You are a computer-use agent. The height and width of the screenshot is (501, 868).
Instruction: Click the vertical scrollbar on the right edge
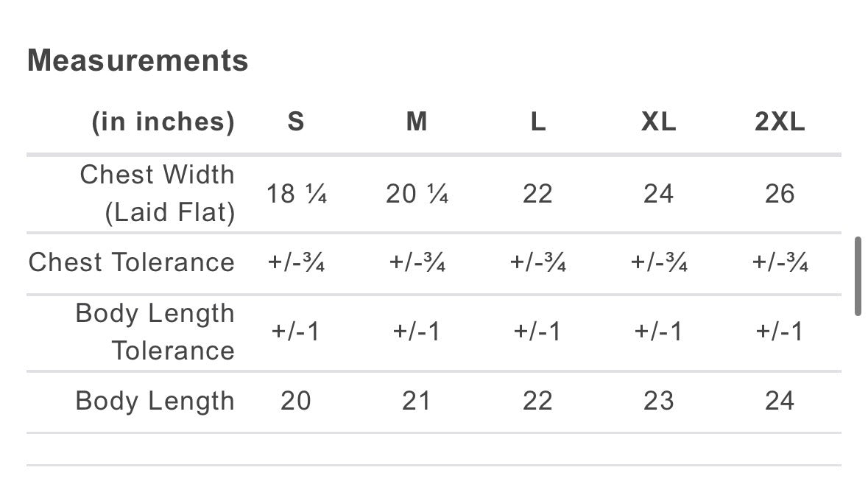(858, 276)
